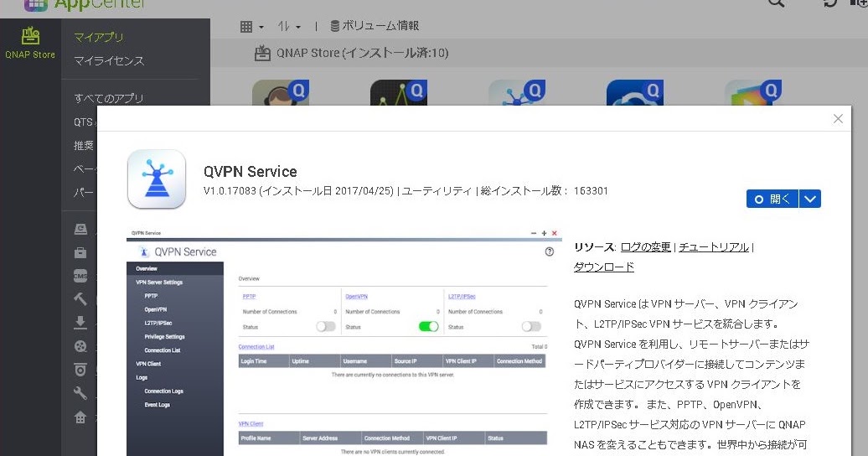
Task: Click the QVPN Service title text
Action: click(x=251, y=172)
